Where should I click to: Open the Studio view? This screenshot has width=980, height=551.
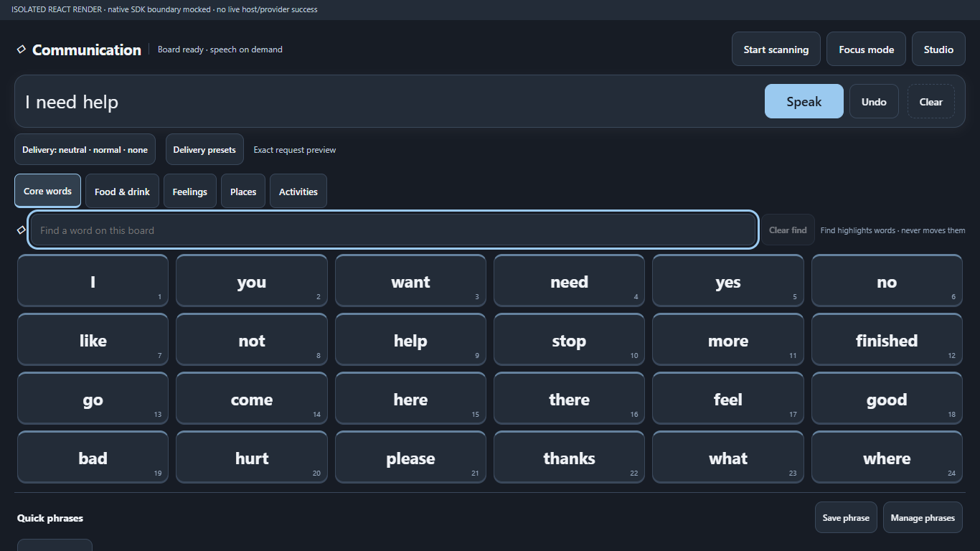coord(938,50)
